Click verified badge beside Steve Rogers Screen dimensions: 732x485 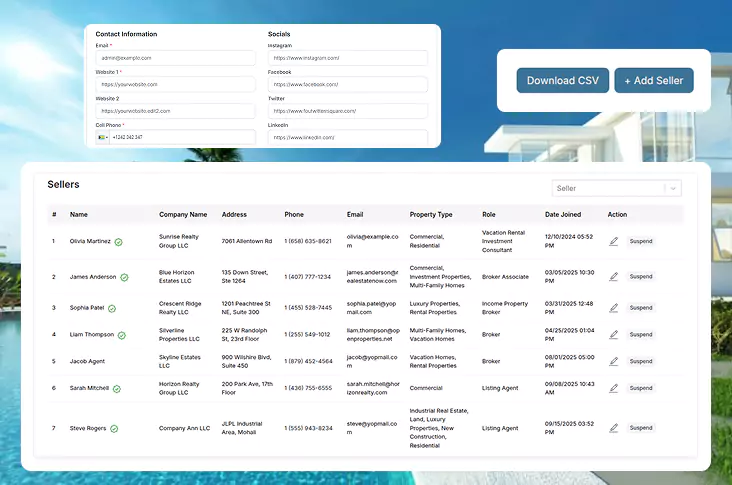(x=114, y=429)
